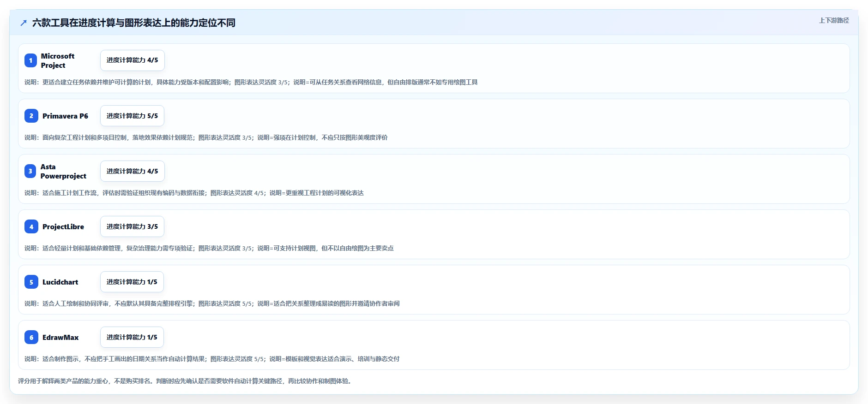Click the Asta Powerproject title

click(x=63, y=171)
